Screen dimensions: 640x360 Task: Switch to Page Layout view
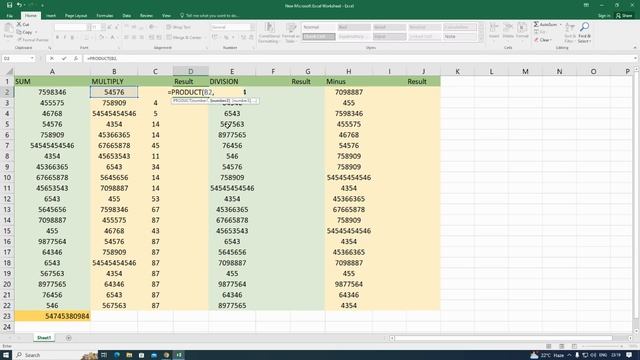(x=562, y=346)
